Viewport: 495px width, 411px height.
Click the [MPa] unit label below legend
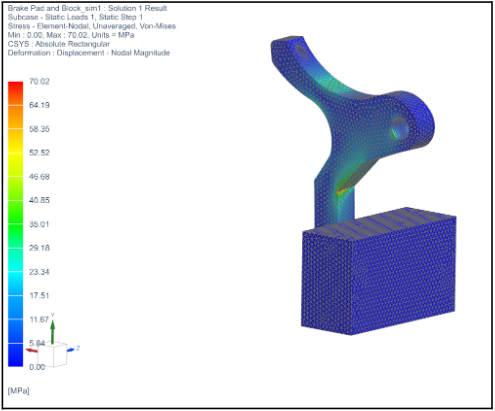19,391
